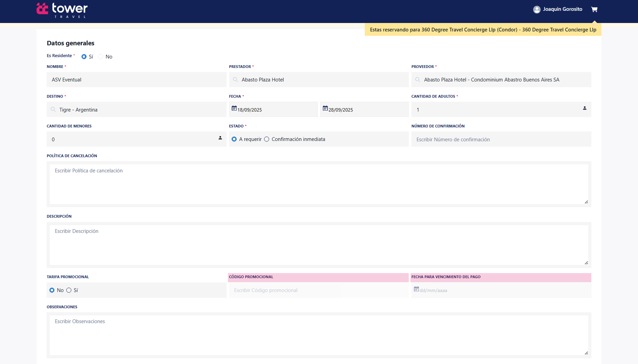Click the Tower Travel logo
This screenshot has width=638, height=364.
pyautogui.click(x=62, y=10)
